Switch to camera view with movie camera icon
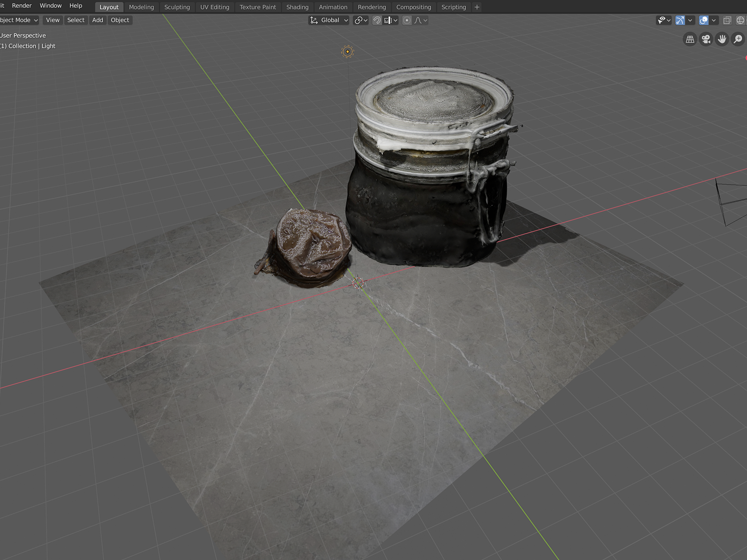 [706, 39]
